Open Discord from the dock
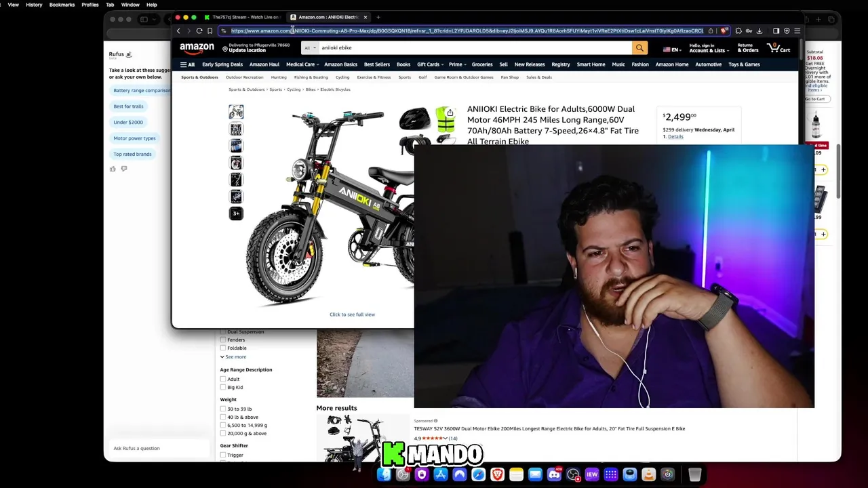868x488 pixels. click(x=554, y=474)
